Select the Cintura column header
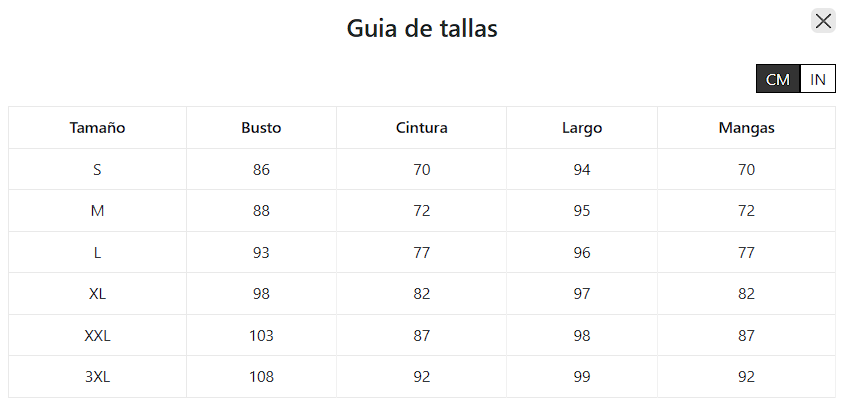Screen dimensions: 845x403 click(422, 128)
